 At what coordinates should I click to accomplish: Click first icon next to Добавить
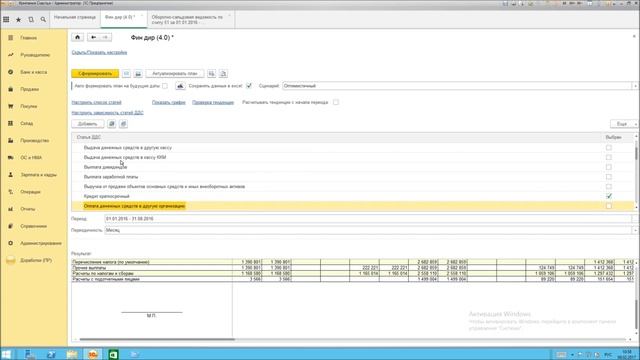pyautogui.click(x=111, y=124)
